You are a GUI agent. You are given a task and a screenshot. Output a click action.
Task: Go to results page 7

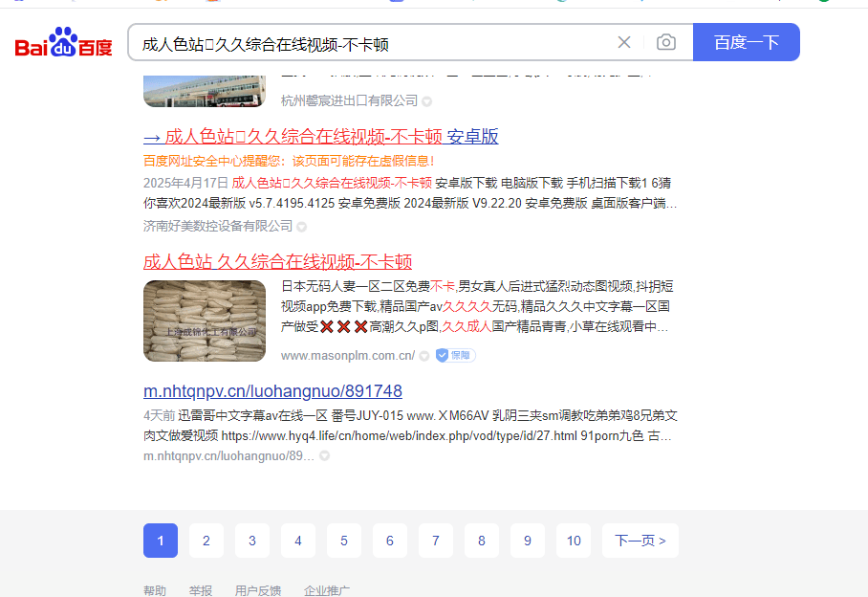point(436,541)
